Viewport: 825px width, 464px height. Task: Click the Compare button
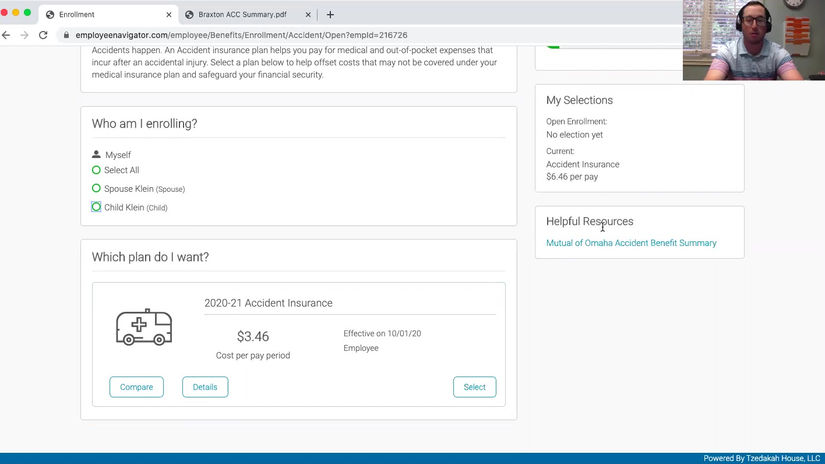click(136, 387)
